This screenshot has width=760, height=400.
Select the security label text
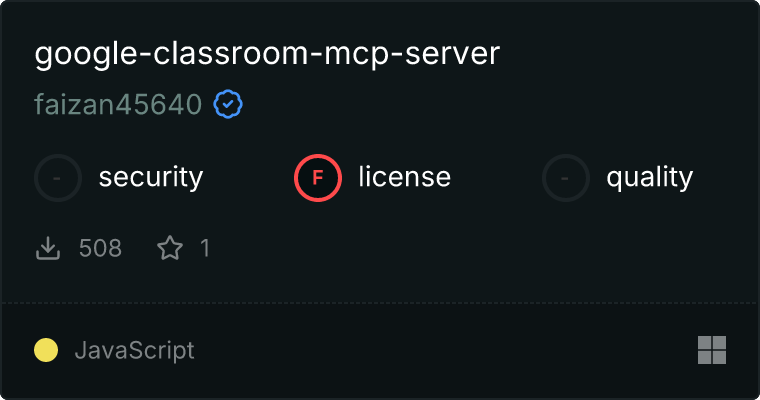coord(151,177)
